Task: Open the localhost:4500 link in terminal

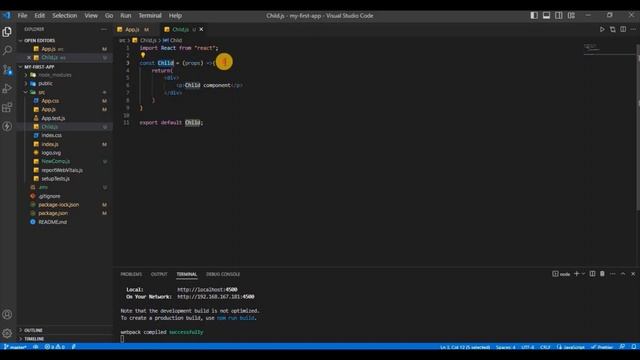Action: (x=207, y=289)
